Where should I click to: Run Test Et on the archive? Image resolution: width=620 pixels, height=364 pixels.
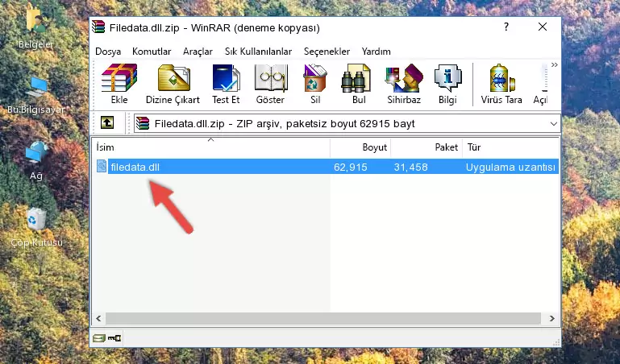[x=226, y=84]
